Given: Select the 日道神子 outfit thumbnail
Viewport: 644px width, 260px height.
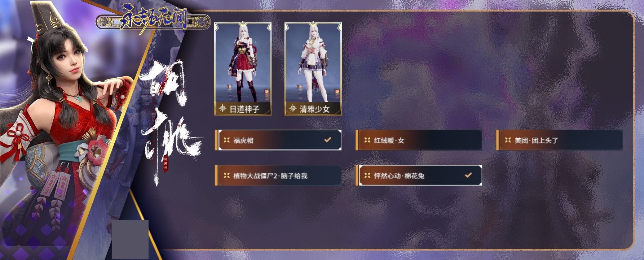Looking at the screenshot, I should 243,69.
